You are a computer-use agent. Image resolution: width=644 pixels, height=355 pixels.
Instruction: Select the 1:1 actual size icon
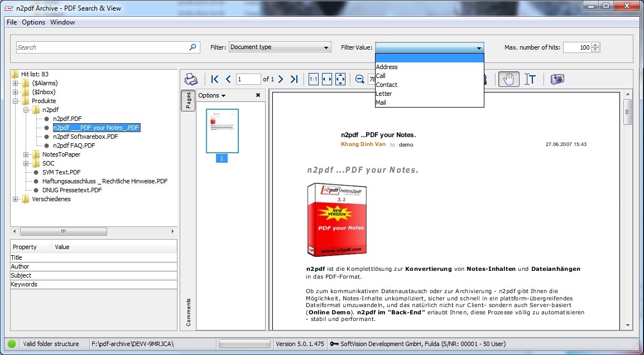point(313,79)
